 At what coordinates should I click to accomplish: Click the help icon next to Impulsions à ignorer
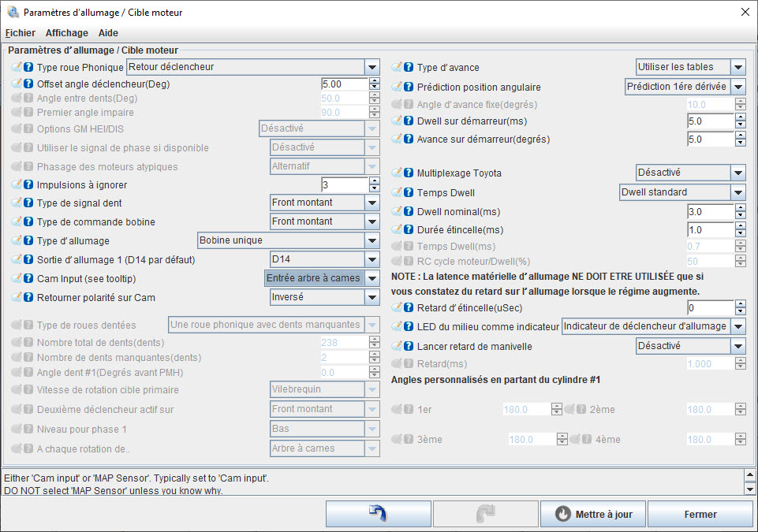28,185
